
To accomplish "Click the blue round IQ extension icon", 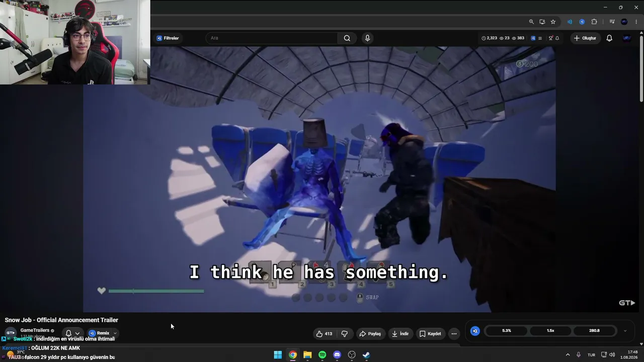I will 582,22.
